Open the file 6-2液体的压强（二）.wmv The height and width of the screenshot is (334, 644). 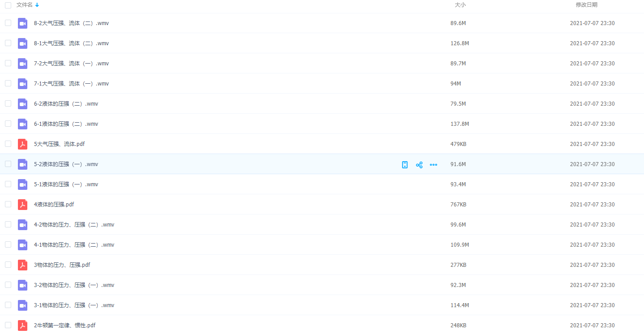click(66, 104)
